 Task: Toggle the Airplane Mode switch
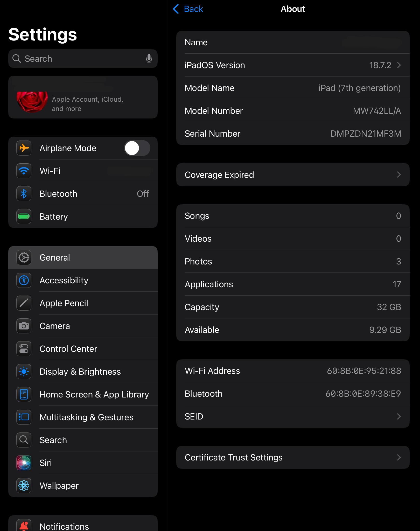tap(137, 148)
